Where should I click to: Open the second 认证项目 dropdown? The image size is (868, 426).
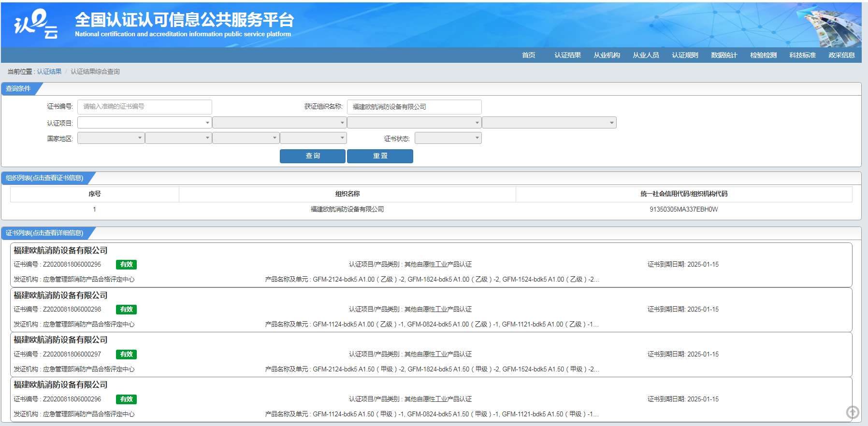tap(279, 123)
